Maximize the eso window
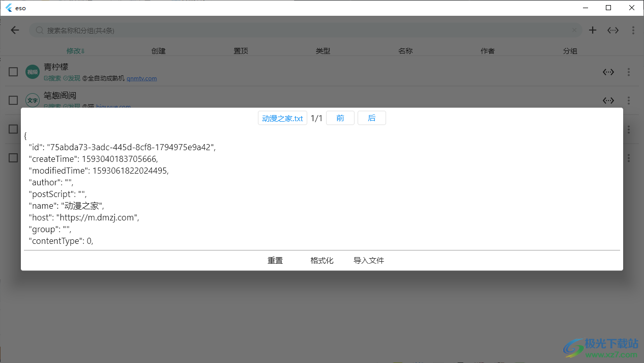The image size is (644, 363). coord(608,8)
